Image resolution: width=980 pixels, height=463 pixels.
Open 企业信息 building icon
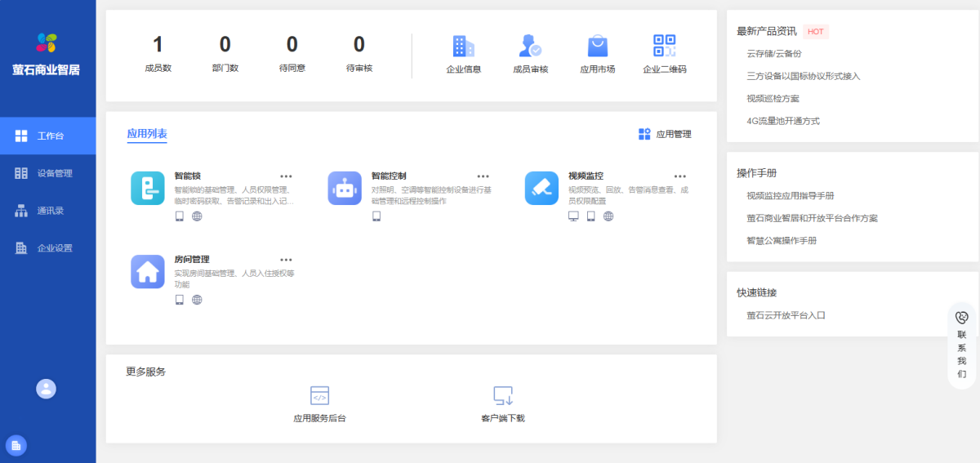pyautogui.click(x=463, y=46)
